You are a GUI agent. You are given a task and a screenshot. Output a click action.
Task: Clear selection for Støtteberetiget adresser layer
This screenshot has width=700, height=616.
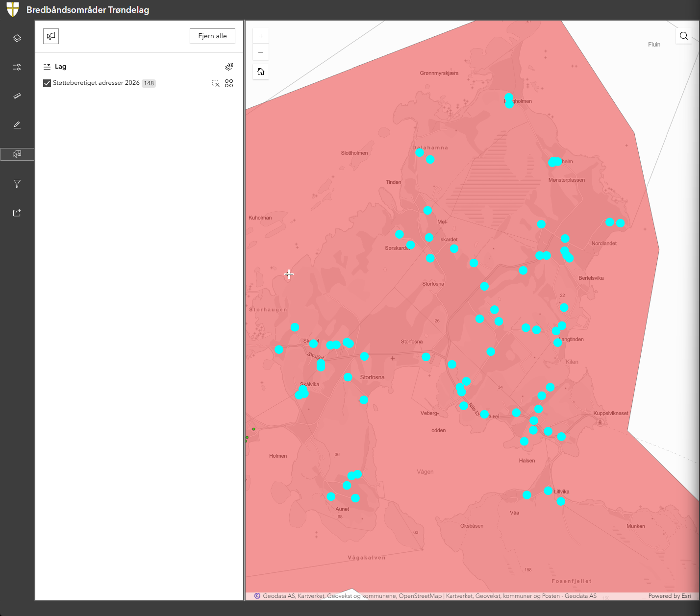click(216, 83)
